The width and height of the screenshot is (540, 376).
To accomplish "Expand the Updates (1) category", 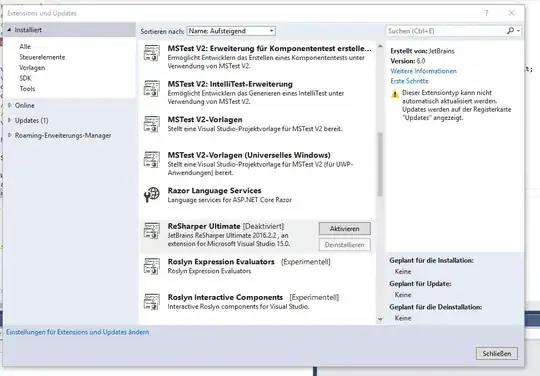I will (x=10, y=120).
